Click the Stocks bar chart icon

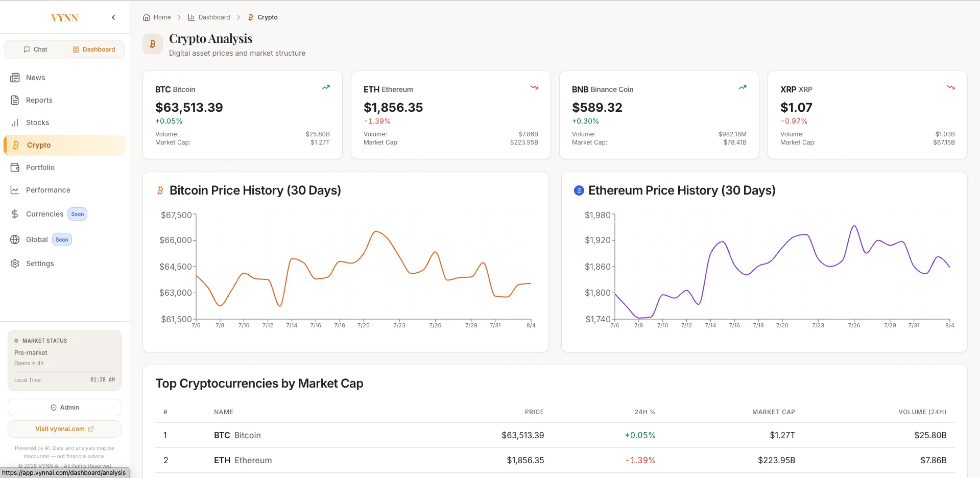point(15,123)
